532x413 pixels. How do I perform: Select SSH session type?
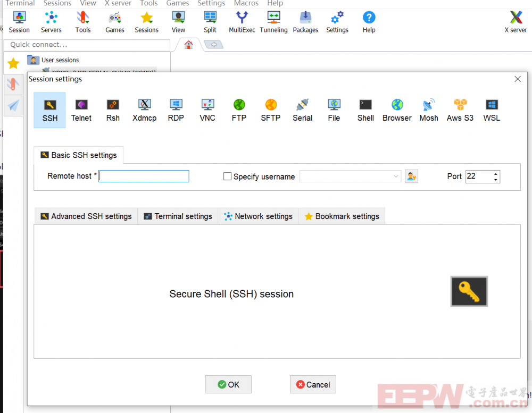click(49, 110)
